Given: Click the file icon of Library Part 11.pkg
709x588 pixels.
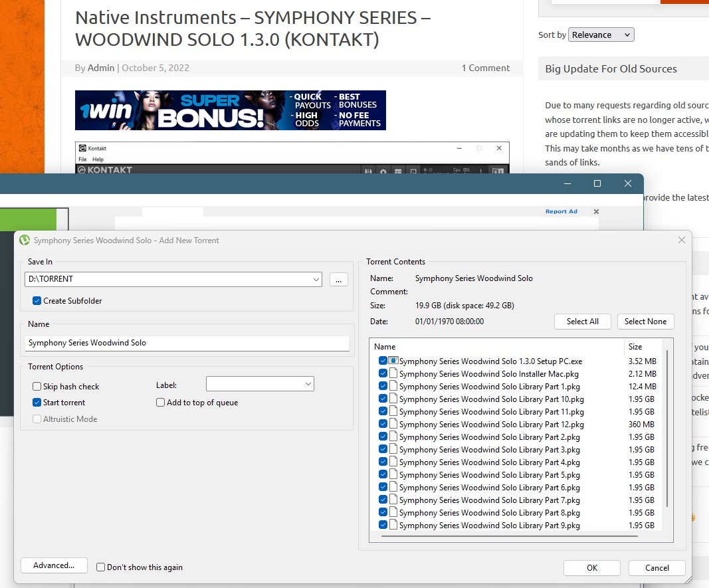Looking at the screenshot, I should coord(393,411).
